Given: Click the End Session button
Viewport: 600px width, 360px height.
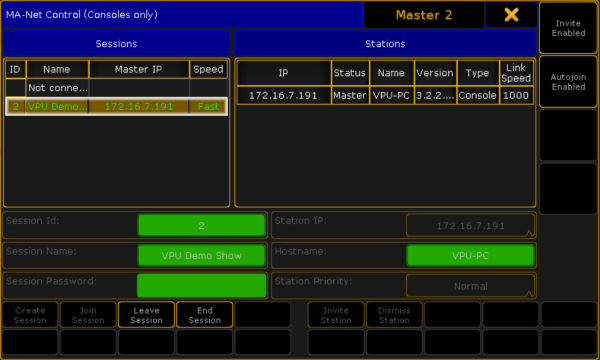Looking at the screenshot, I should pyautogui.click(x=204, y=315).
